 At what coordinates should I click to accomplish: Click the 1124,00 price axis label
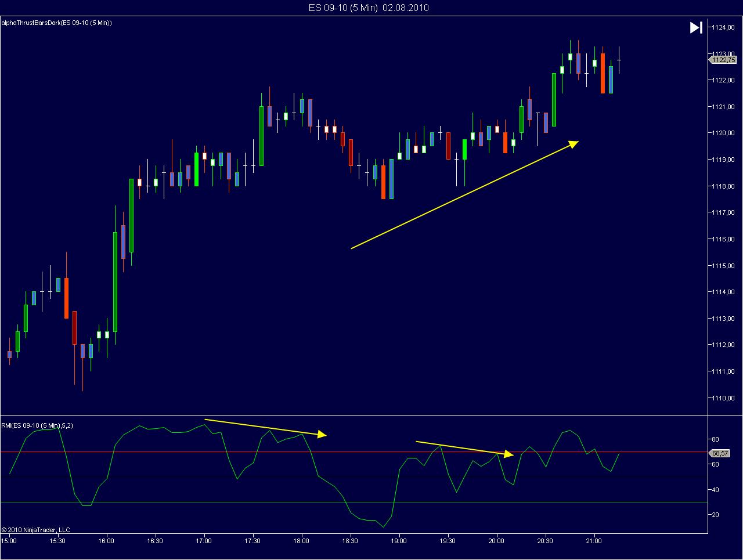pyautogui.click(x=724, y=27)
